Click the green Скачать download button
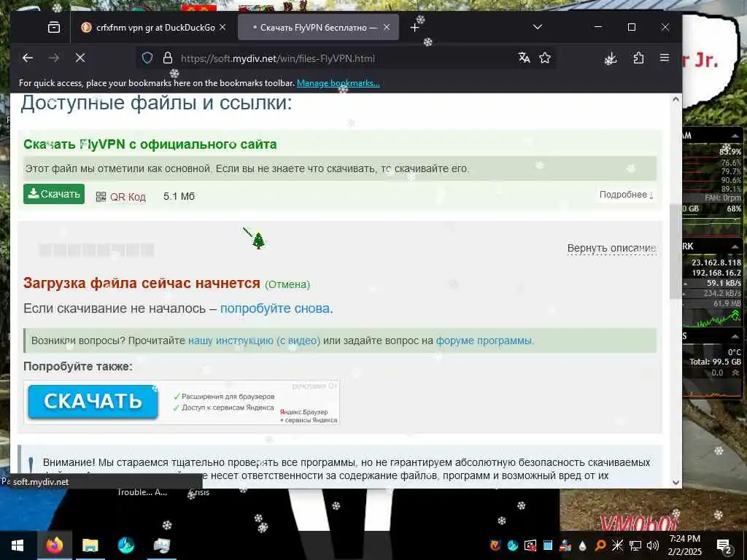Viewport: 747px width, 560px height. pyautogui.click(x=54, y=194)
